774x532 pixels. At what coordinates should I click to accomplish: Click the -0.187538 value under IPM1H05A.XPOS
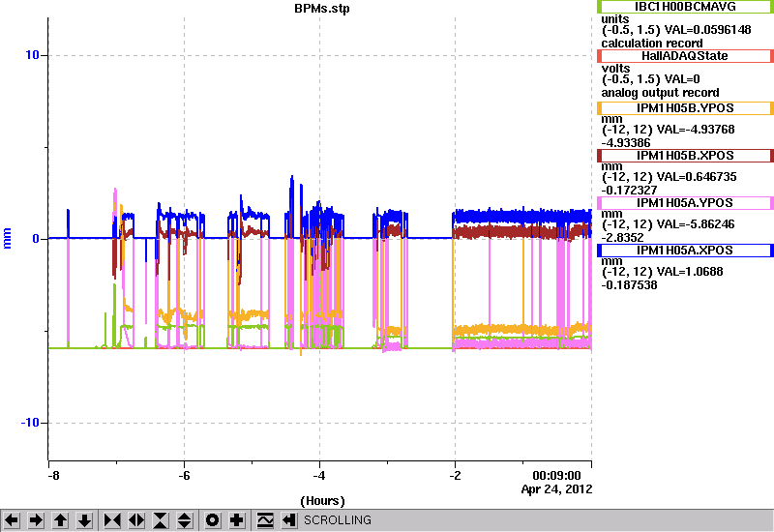630,285
